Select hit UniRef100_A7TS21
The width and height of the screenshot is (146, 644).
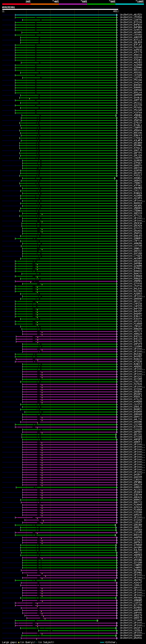coord(131,216)
